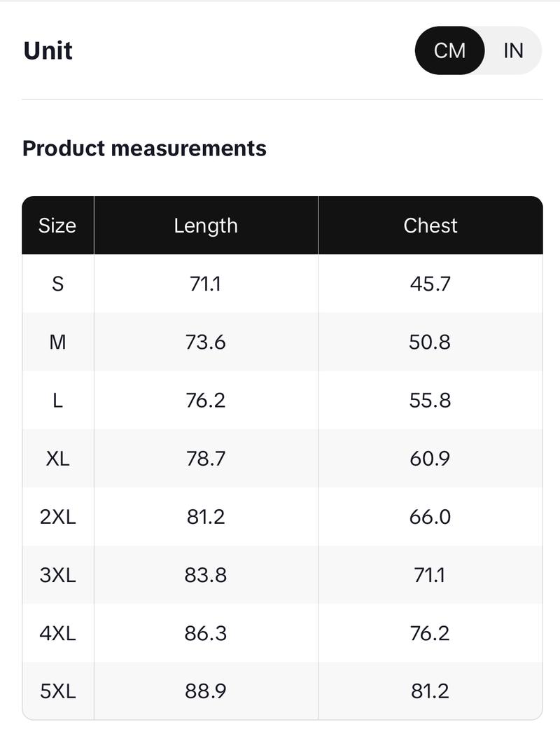Select the M size row label

[57, 342]
